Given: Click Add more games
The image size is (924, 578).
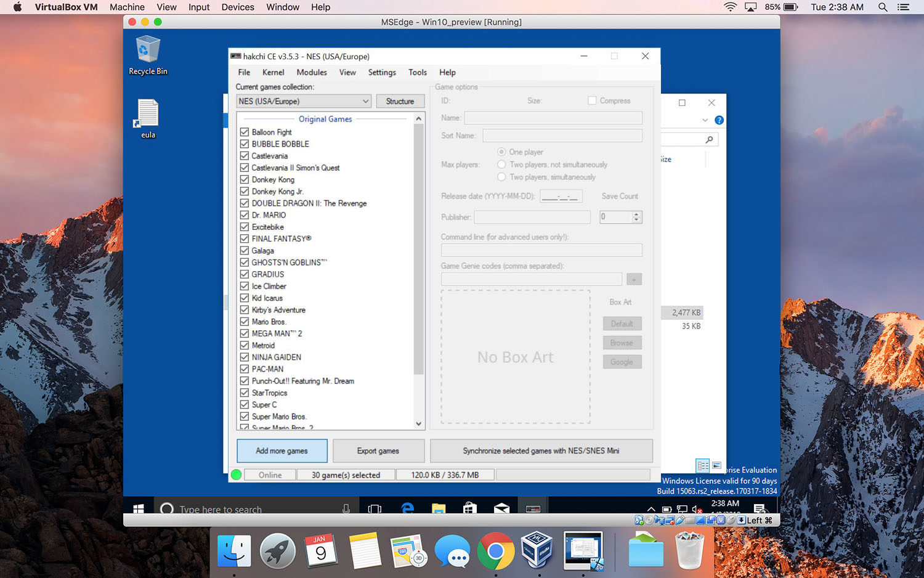Looking at the screenshot, I should (282, 450).
